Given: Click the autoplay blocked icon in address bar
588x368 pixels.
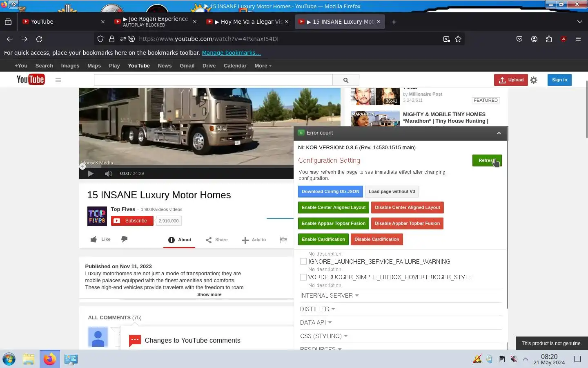Looking at the screenshot, I should [131, 39].
